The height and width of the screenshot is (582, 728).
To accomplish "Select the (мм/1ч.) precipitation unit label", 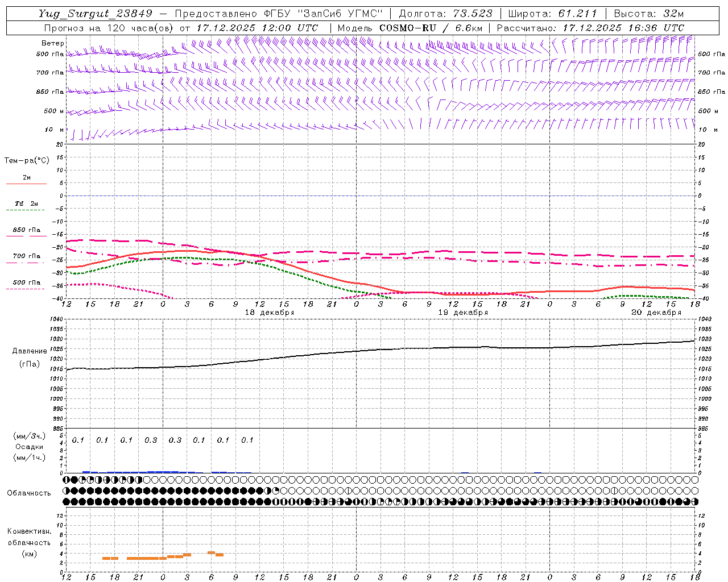I will pyautogui.click(x=30, y=458).
